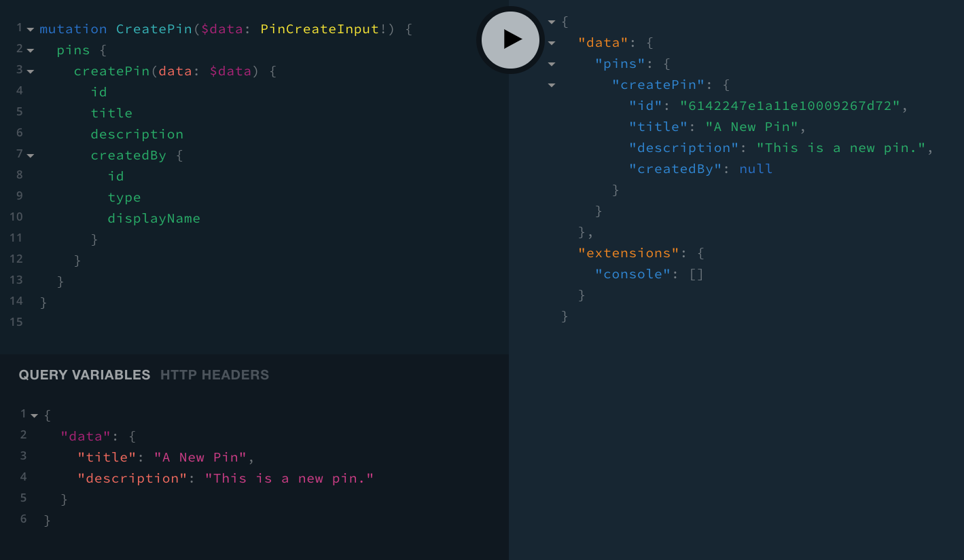Collapse the pins selection fold arrow in query editor
The image size is (964, 560).
pyautogui.click(x=31, y=51)
